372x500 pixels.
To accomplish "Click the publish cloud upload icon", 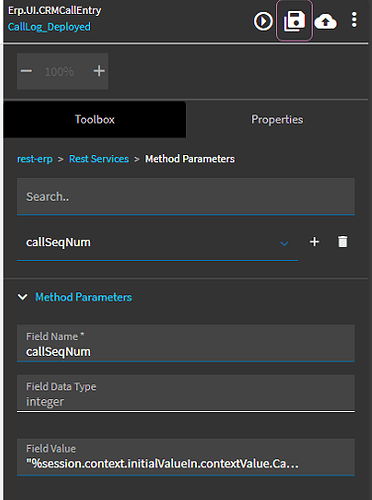I will [x=325, y=22].
